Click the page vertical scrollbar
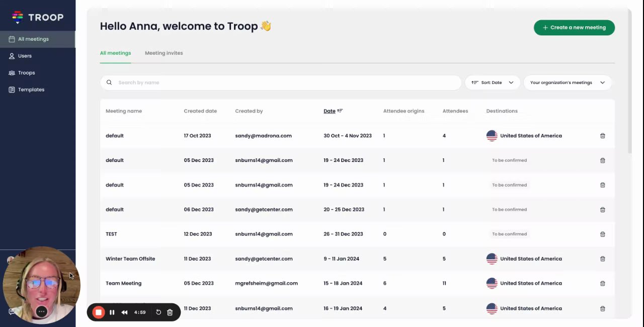The image size is (644, 327). [629, 80]
